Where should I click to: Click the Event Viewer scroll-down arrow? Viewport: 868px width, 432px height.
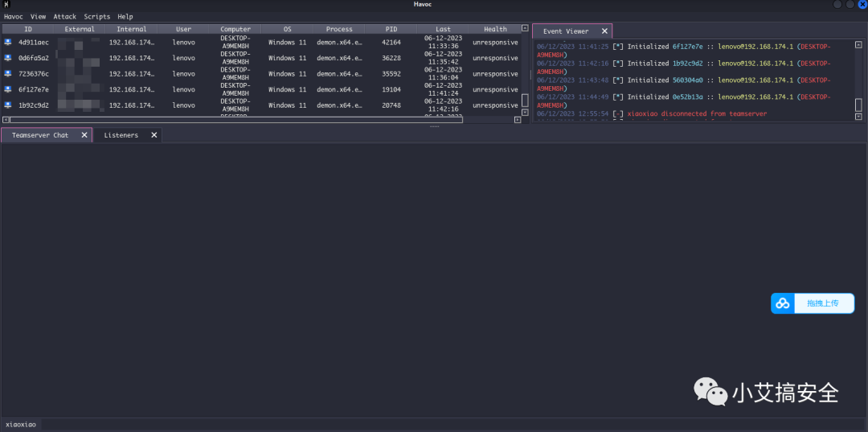pos(858,117)
